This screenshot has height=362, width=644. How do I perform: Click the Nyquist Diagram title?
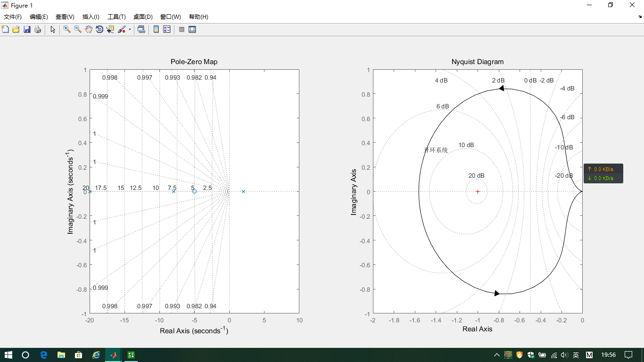(x=478, y=62)
